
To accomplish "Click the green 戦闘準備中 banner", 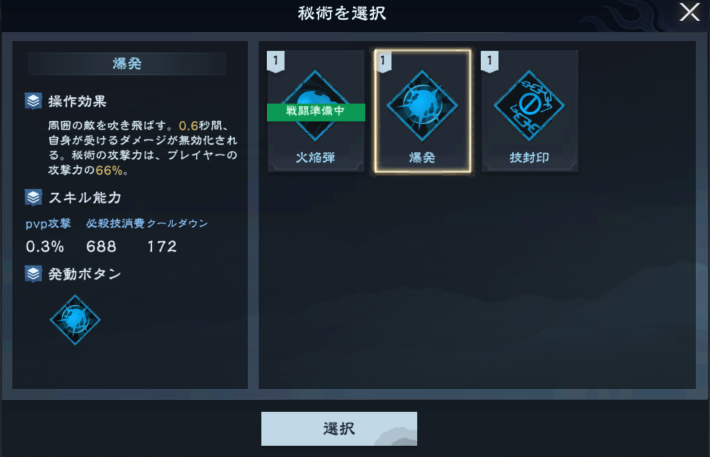I will click(x=316, y=112).
